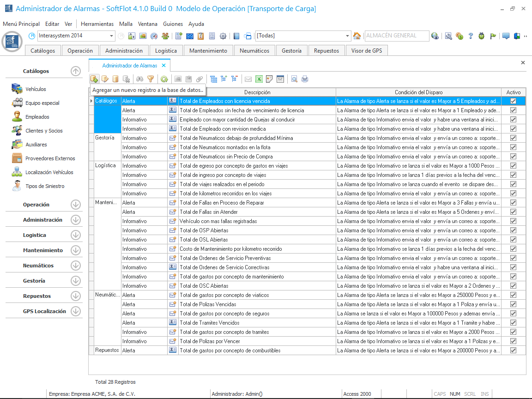Click the binoculars search icon

[139, 79]
